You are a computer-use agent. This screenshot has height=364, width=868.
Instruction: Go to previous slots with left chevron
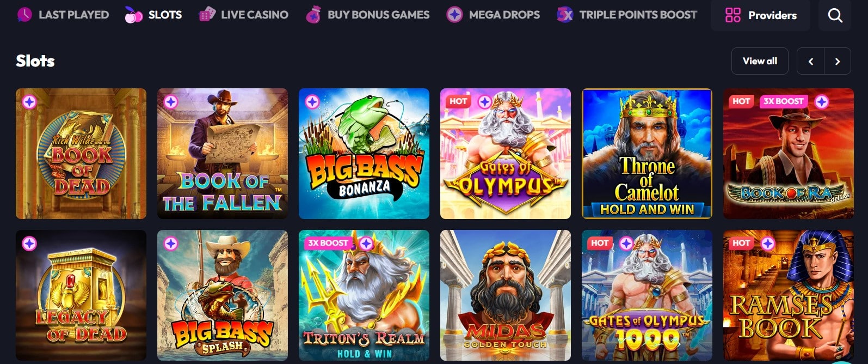click(x=811, y=61)
